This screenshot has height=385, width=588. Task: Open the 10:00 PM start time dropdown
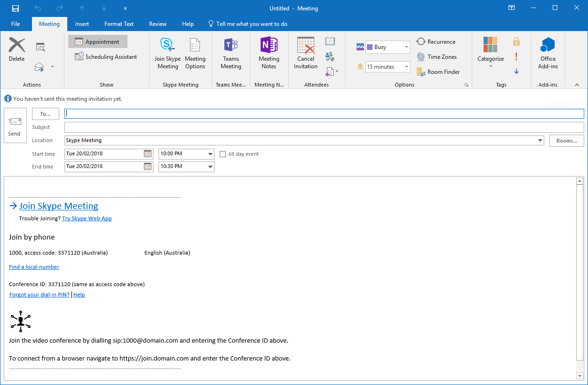coord(210,154)
